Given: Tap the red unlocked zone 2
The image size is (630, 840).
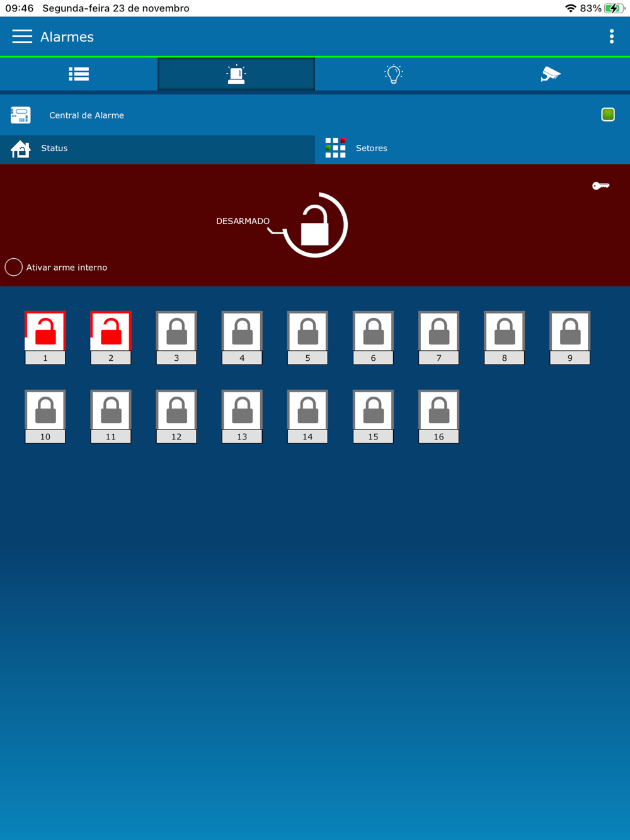Looking at the screenshot, I should point(111,332).
